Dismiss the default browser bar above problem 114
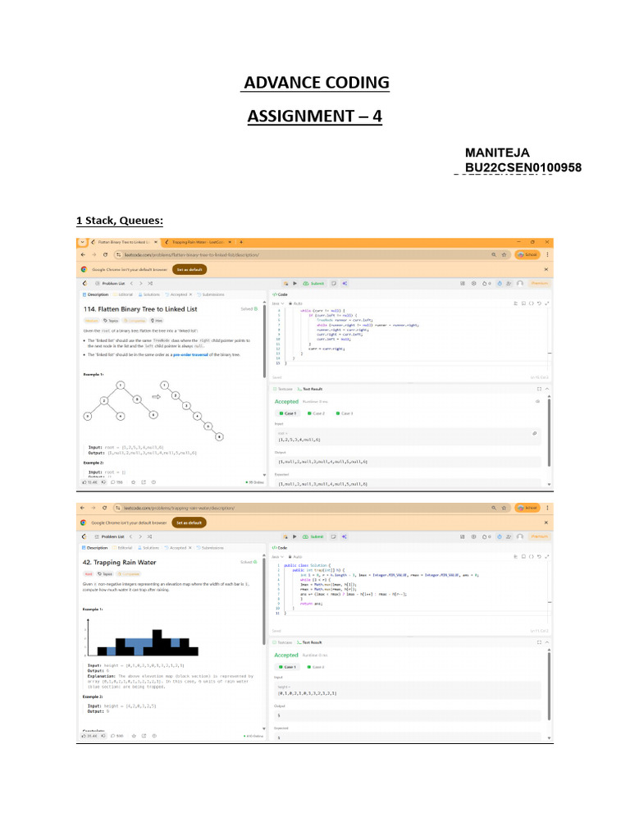Screen dimensions: 630x840 point(546,269)
